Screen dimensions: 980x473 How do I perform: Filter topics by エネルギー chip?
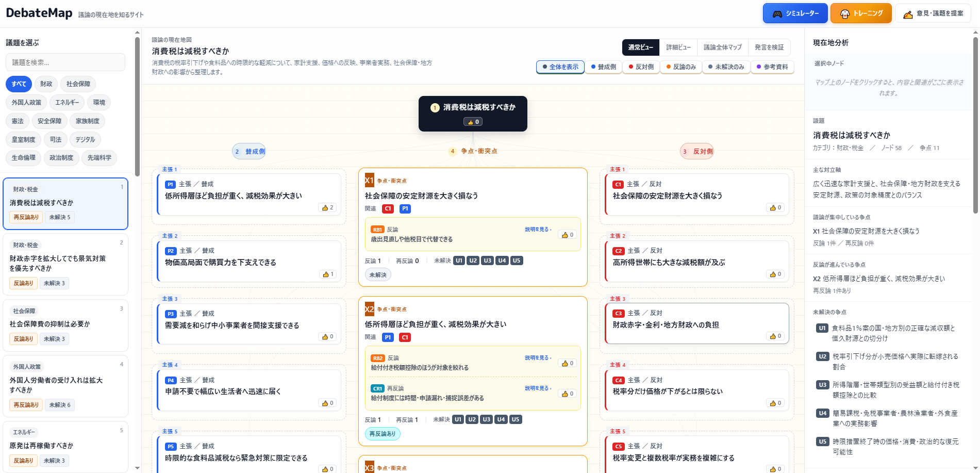click(68, 103)
